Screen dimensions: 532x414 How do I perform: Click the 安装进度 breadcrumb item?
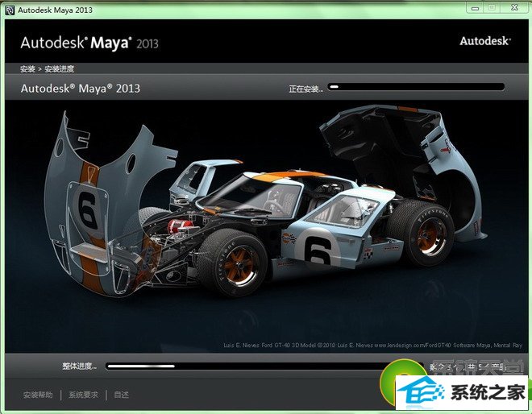[60, 69]
